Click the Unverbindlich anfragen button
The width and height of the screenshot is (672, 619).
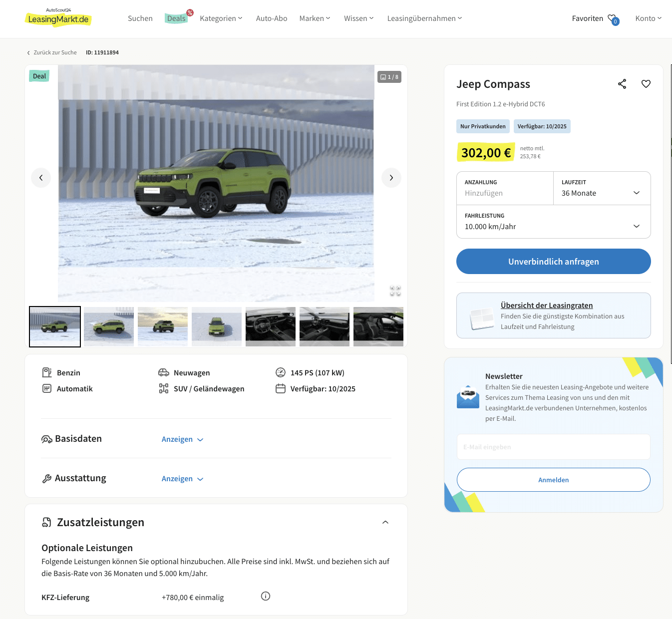pos(554,262)
